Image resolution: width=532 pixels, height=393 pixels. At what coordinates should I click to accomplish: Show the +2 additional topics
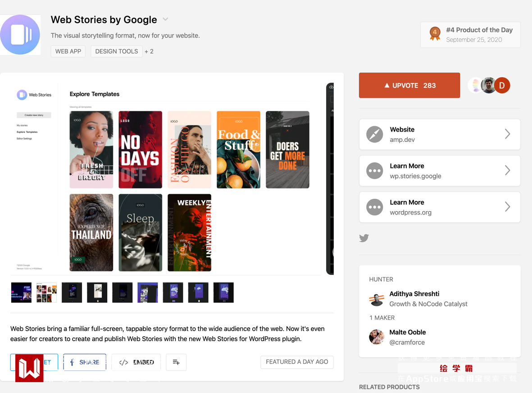pyautogui.click(x=149, y=51)
